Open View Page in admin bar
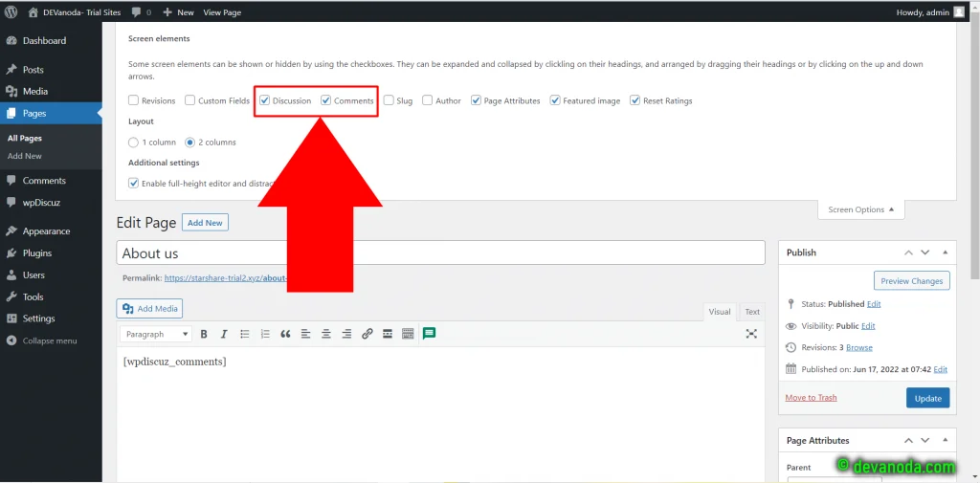 [x=222, y=11]
